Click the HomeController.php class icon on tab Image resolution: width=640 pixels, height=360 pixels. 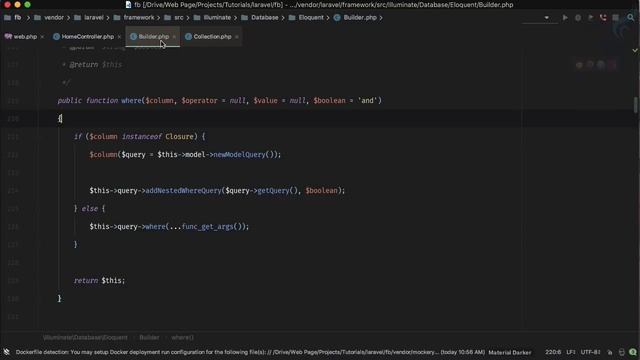click(56, 36)
